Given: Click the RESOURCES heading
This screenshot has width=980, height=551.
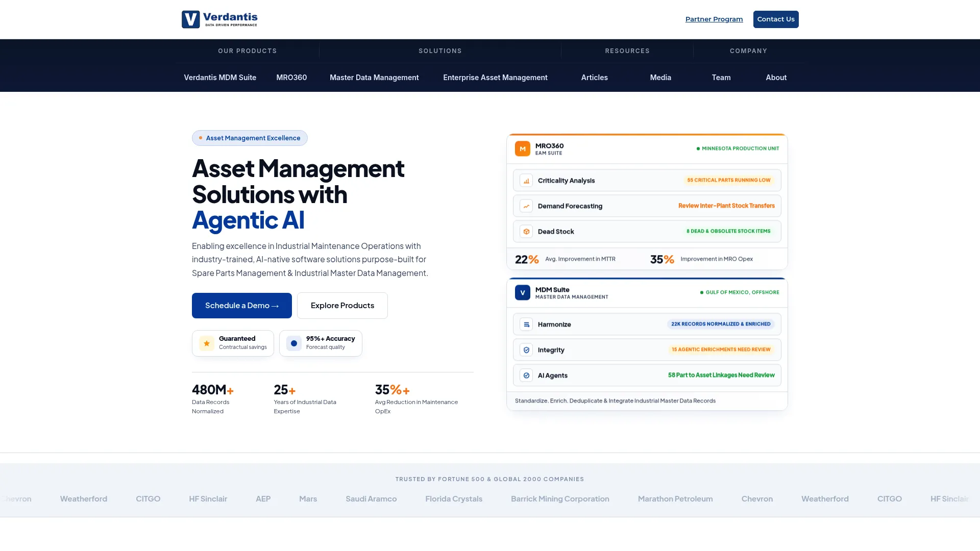Looking at the screenshot, I should (x=627, y=51).
